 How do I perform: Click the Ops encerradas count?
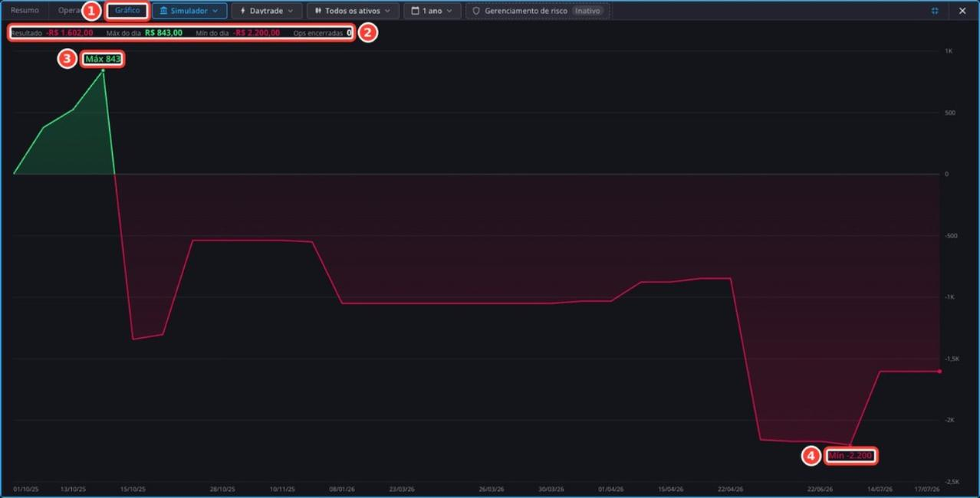coord(349,33)
